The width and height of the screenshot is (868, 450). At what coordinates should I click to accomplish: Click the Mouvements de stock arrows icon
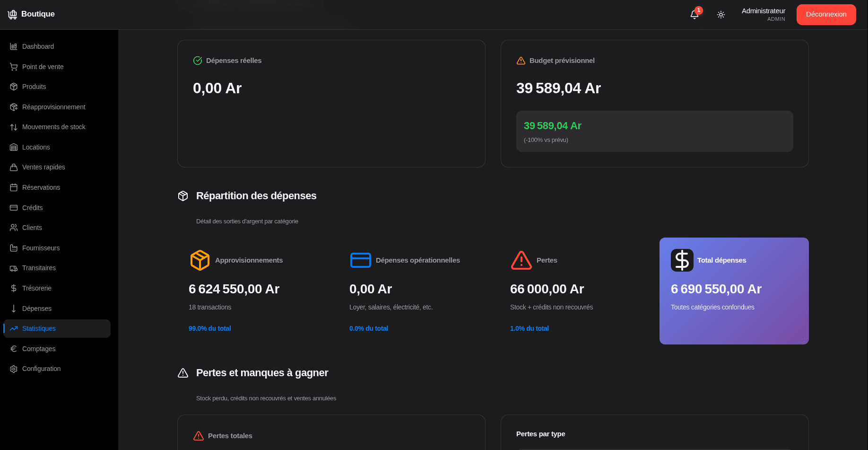(x=14, y=127)
